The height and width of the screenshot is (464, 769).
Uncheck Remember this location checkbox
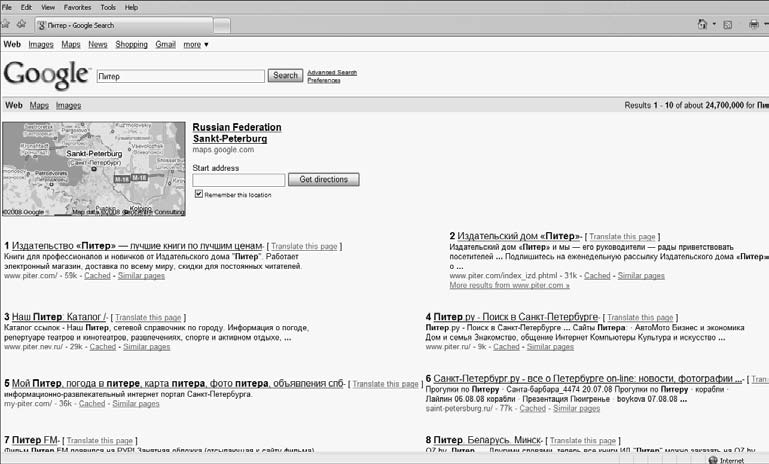(199, 194)
